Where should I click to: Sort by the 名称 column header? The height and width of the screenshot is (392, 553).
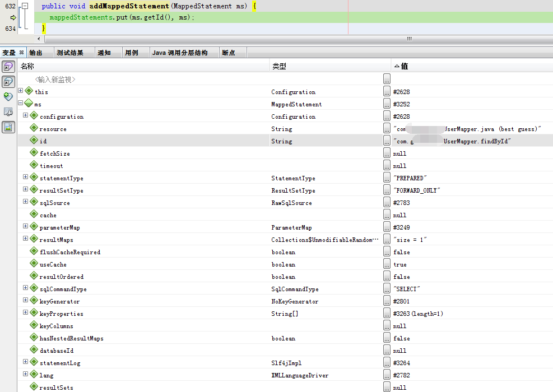(x=143, y=66)
